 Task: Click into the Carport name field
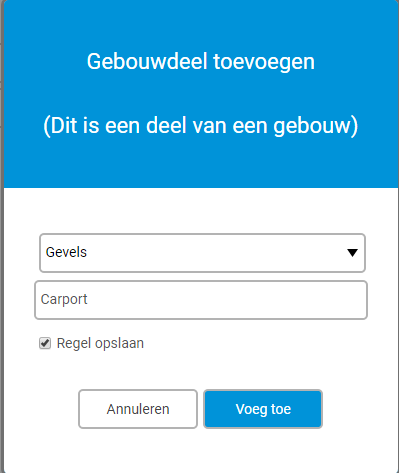click(x=201, y=300)
